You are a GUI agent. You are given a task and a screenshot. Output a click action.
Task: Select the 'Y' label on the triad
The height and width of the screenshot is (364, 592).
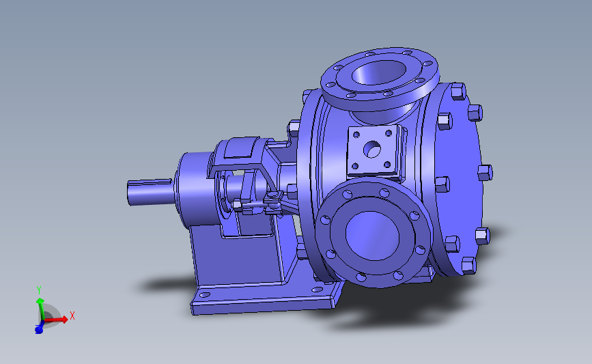coord(39,290)
